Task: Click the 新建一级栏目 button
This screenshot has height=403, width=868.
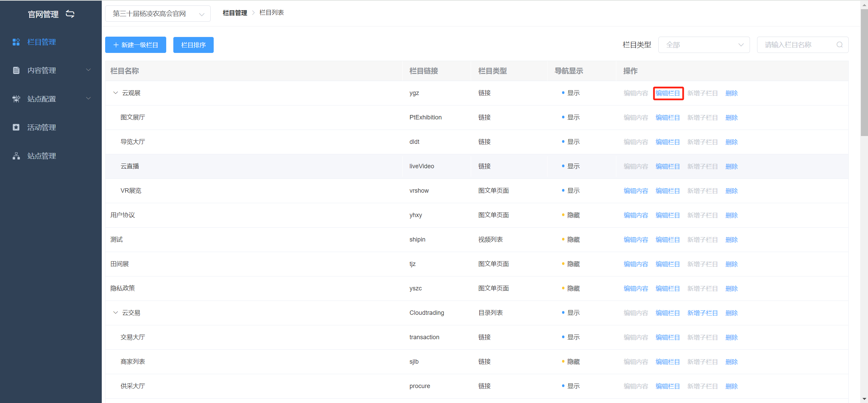Action: (x=136, y=45)
